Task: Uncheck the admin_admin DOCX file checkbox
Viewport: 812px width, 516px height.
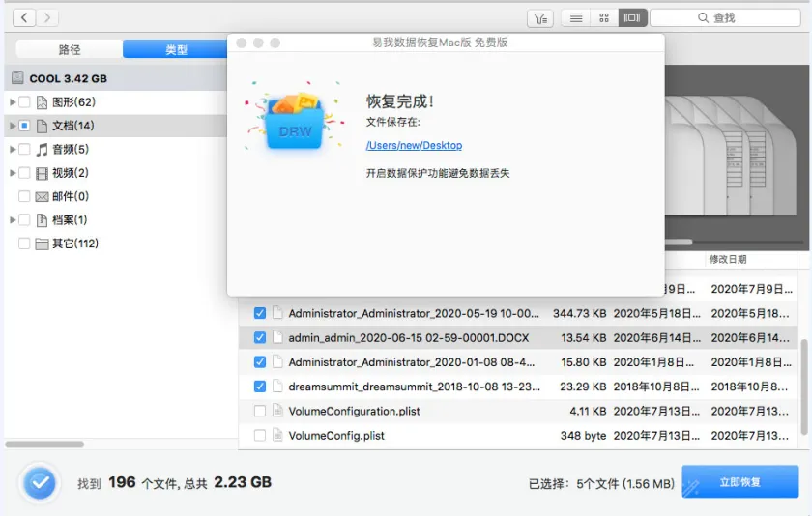Action: click(260, 338)
